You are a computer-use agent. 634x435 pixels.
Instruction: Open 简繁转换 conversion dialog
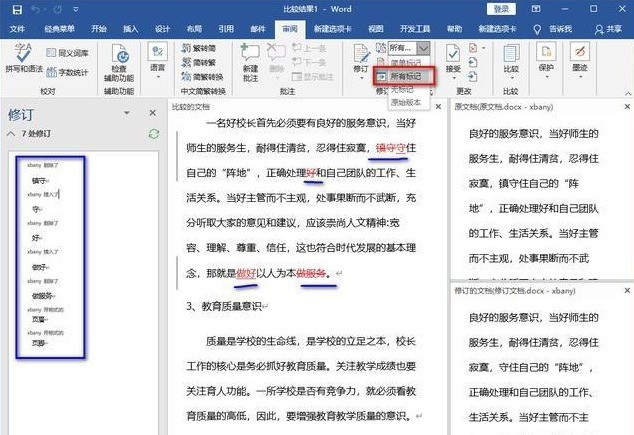coord(203,76)
